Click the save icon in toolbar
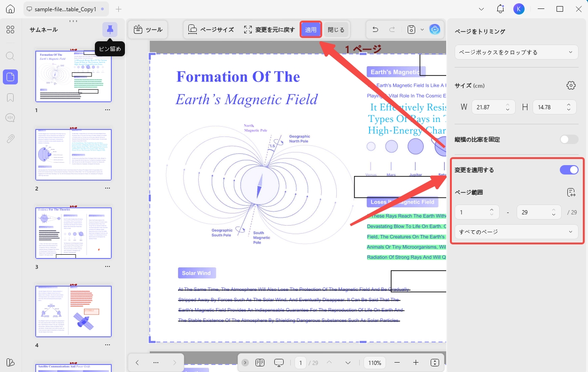The width and height of the screenshot is (588, 372). [411, 30]
